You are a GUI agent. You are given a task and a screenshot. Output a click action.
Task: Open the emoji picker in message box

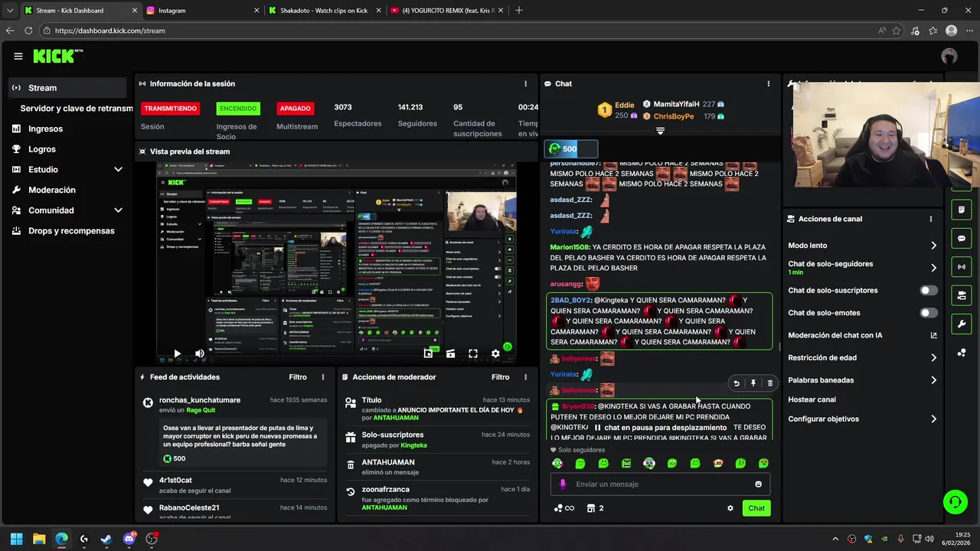pyautogui.click(x=759, y=484)
